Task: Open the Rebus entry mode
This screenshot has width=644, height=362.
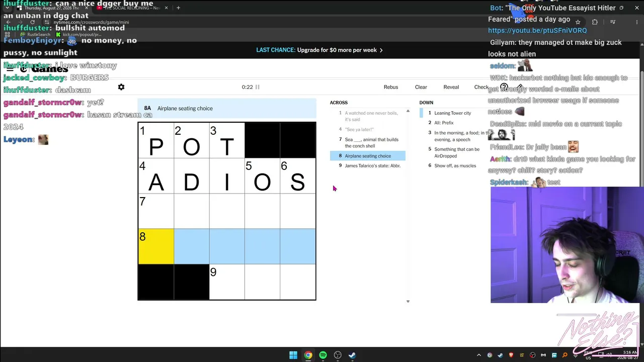Action: 391,87
